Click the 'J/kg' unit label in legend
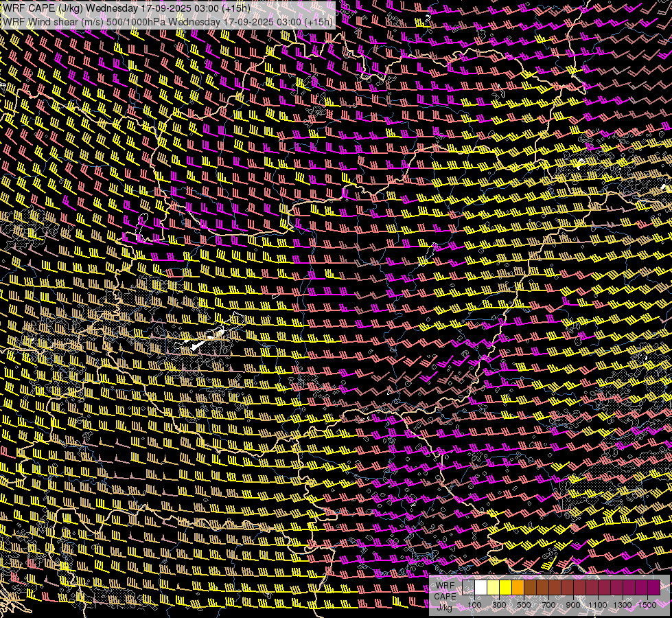Image resolution: width=672 pixels, height=618 pixels. click(444, 608)
